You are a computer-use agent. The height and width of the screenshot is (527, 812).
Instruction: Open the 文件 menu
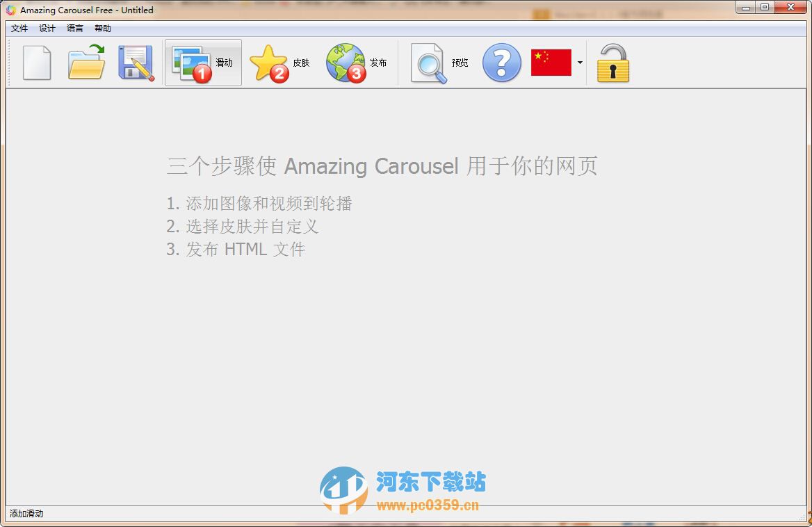tap(19, 29)
